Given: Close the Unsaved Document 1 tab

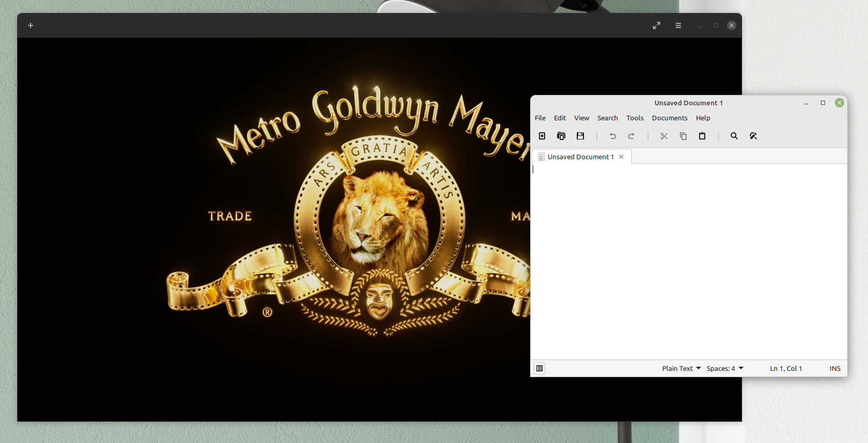Looking at the screenshot, I should [621, 157].
